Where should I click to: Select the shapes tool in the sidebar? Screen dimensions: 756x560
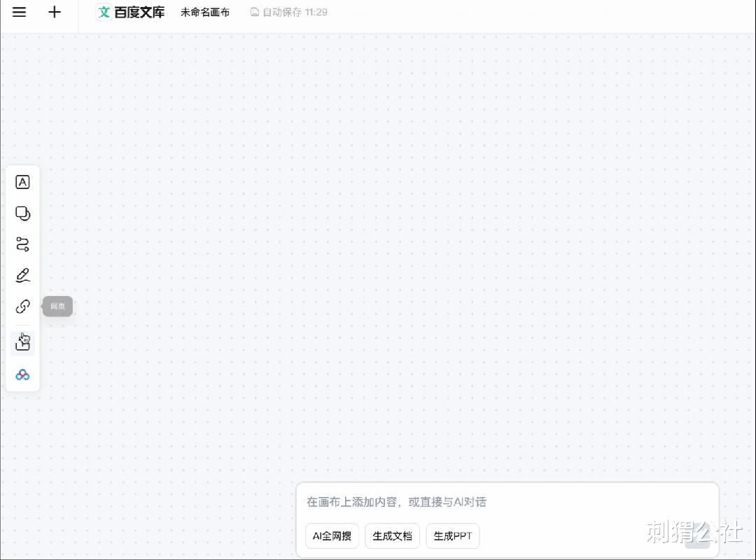tap(22, 213)
